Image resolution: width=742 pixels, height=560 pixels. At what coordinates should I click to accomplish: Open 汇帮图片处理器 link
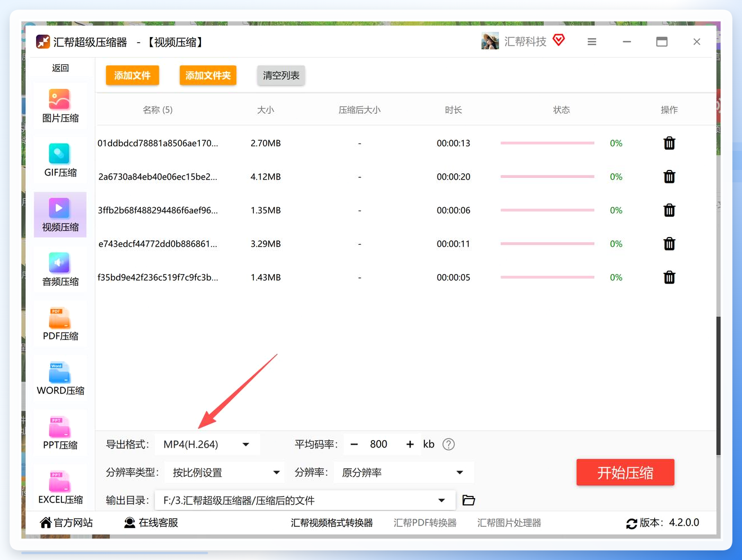(509, 523)
